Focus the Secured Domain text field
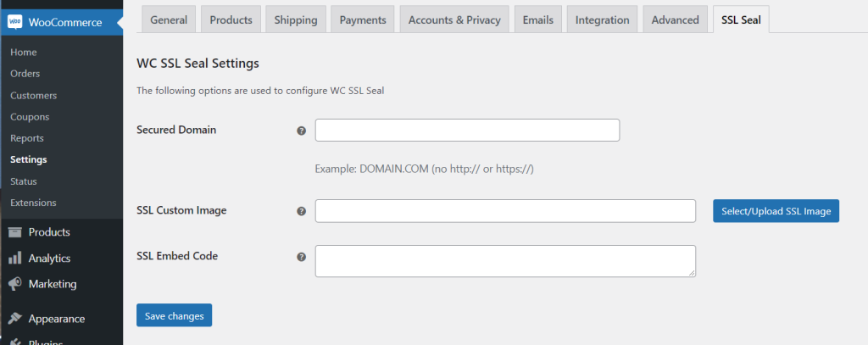The height and width of the screenshot is (345, 868). [x=467, y=131]
